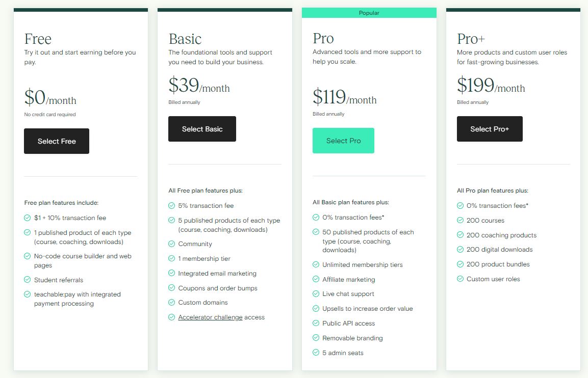Viewport: 588px width, 378px height.
Task: Click check icon beside Removable branding
Action: [316, 338]
